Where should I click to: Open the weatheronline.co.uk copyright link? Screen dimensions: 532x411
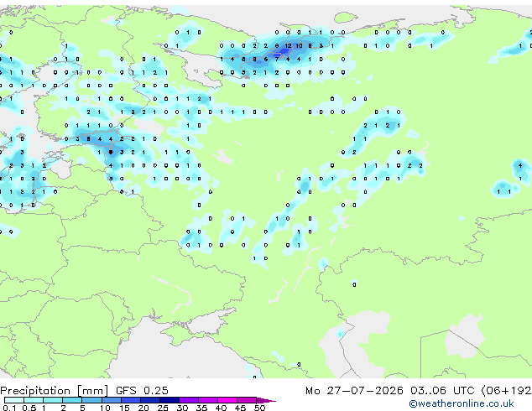click(x=462, y=403)
